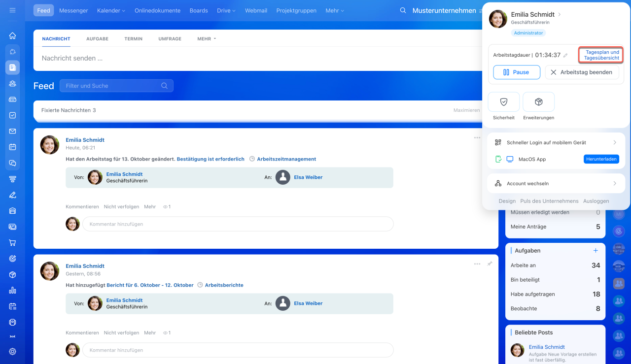Open the hamburger menu icon
This screenshot has height=364, width=631.
12,10
